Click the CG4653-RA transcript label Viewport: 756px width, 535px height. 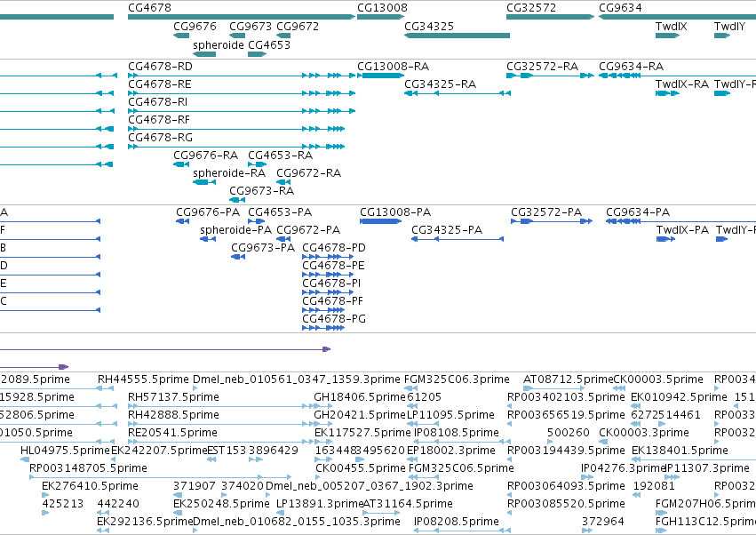pyautogui.click(x=280, y=155)
